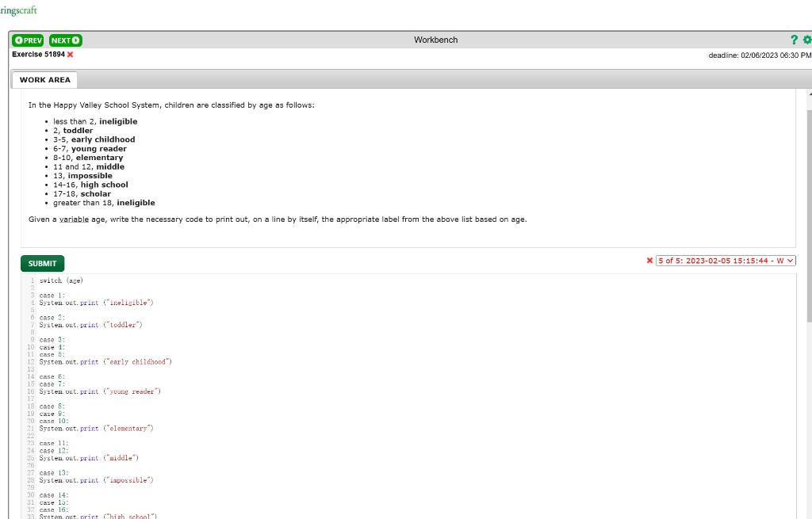812x519 pixels.
Task: Click code line printing "toddler"
Action: click(x=90, y=325)
